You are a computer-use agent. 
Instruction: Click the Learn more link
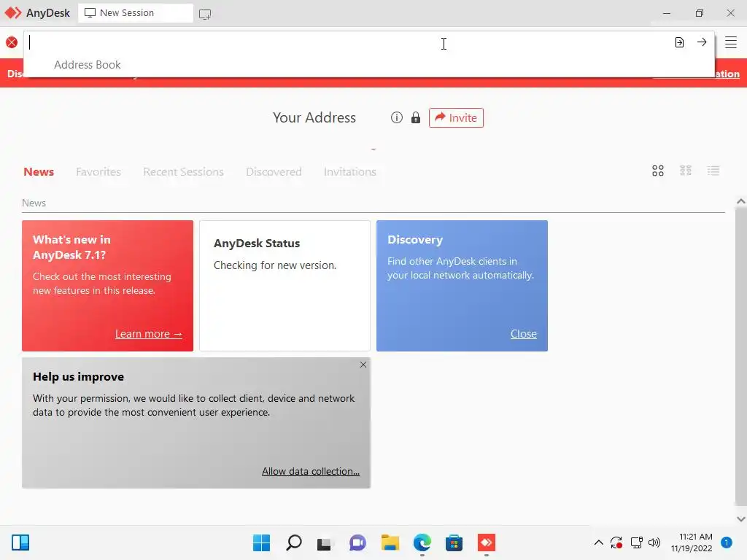point(149,334)
